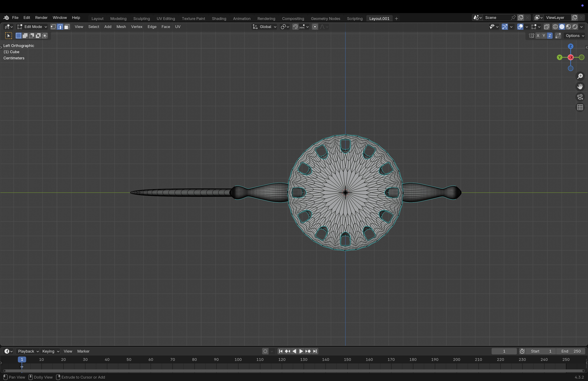Jump to the first frame
The image size is (588, 381).
coord(281,351)
